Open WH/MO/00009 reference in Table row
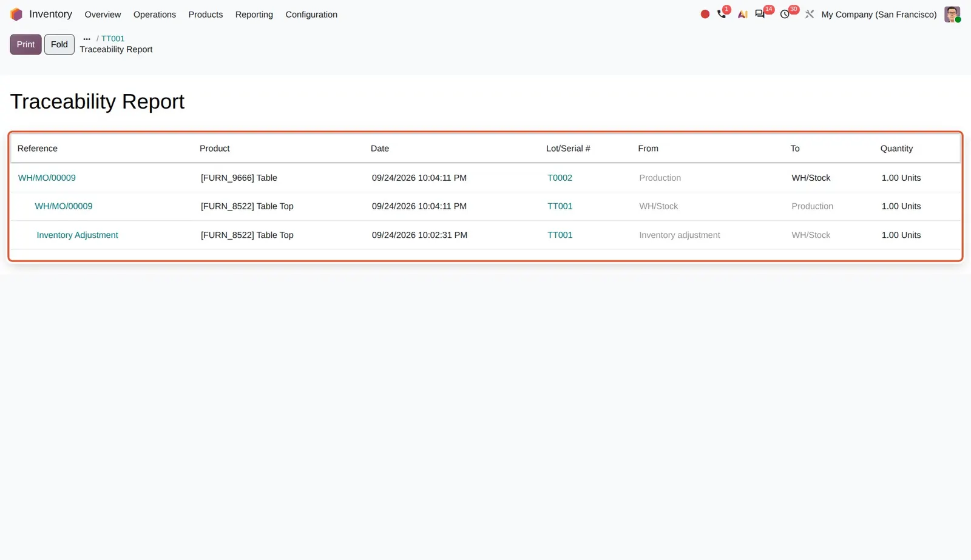The image size is (971, 560). click(x=47, y=178)
